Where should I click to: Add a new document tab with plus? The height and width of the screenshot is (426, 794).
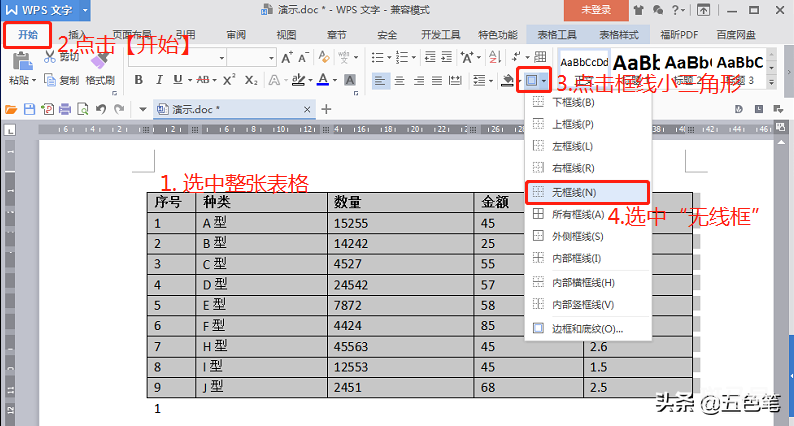(326, 109)
